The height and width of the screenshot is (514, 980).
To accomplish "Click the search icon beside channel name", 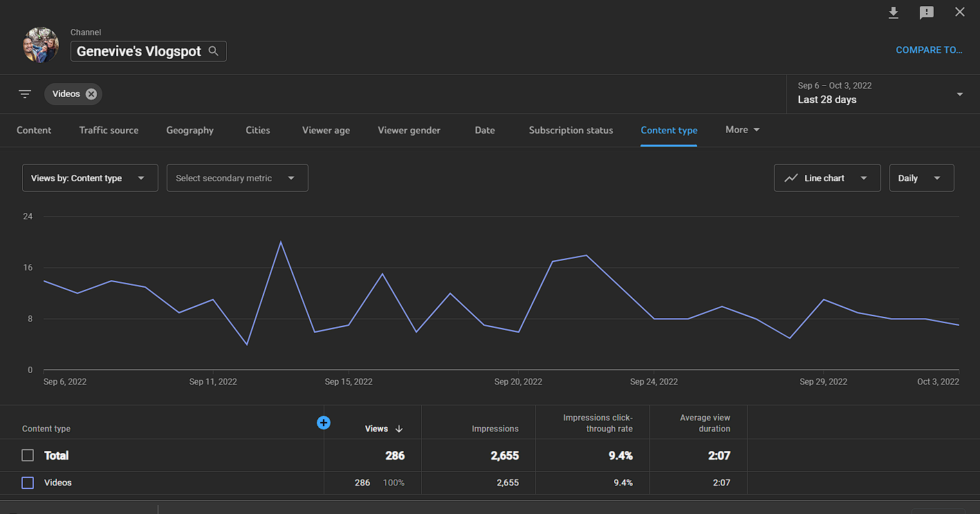I will point(214,51).
